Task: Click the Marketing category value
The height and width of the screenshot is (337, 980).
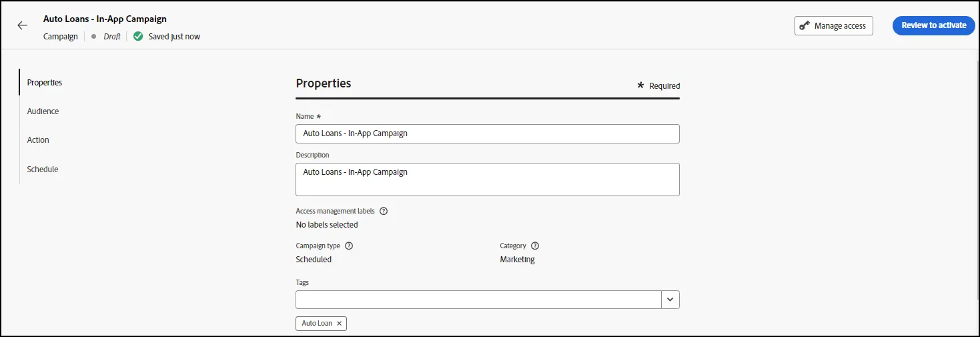Action: pos(518,260)
